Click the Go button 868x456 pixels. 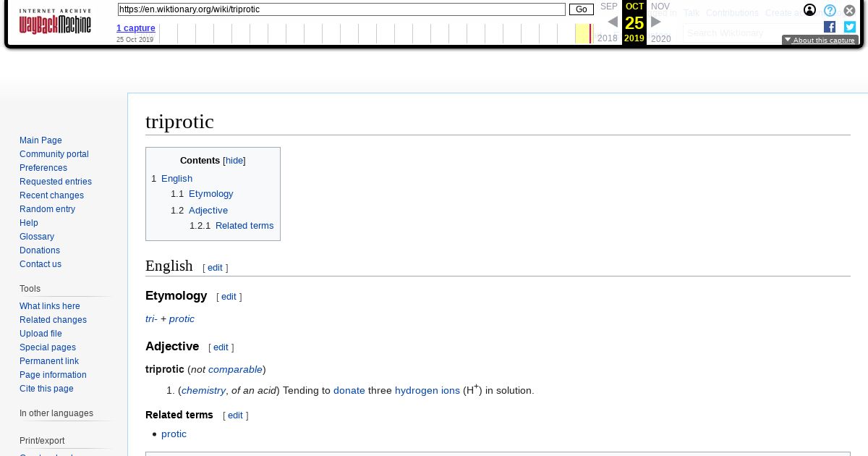coord(582,9)
